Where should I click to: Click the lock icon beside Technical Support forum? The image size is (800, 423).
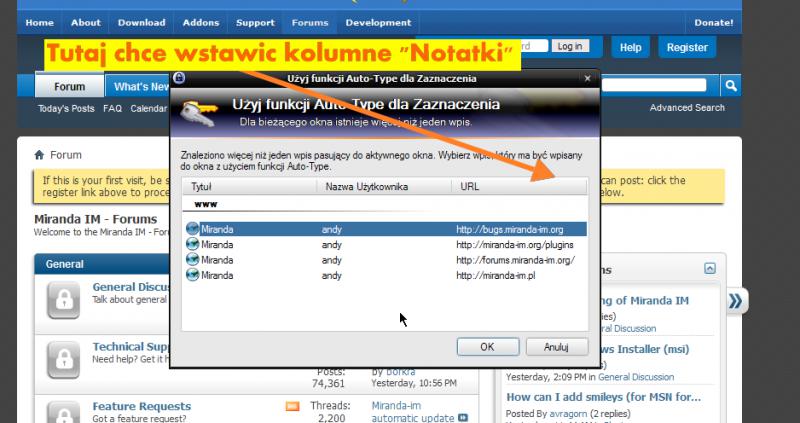(64, 360)
